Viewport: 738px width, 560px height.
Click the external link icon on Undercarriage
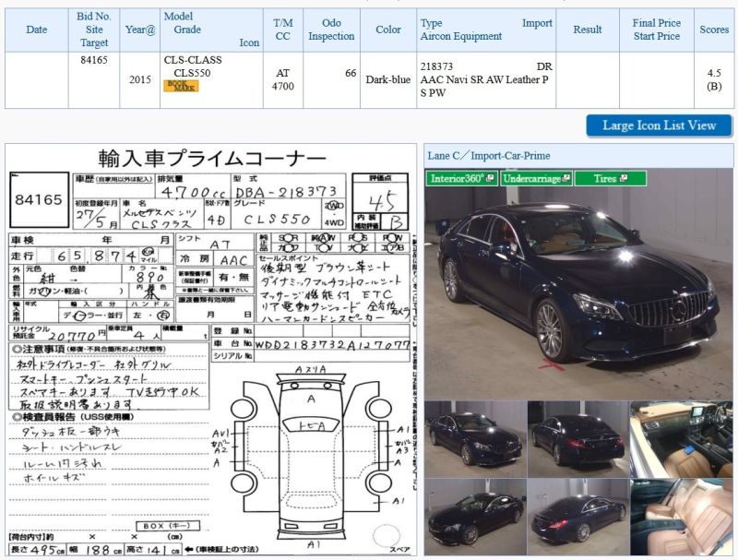566,178
